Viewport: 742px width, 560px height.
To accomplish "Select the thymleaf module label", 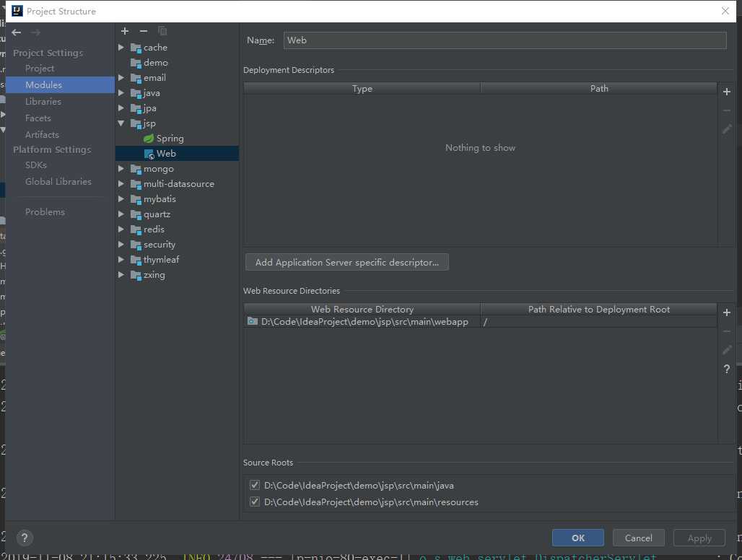I will (162, 260).
